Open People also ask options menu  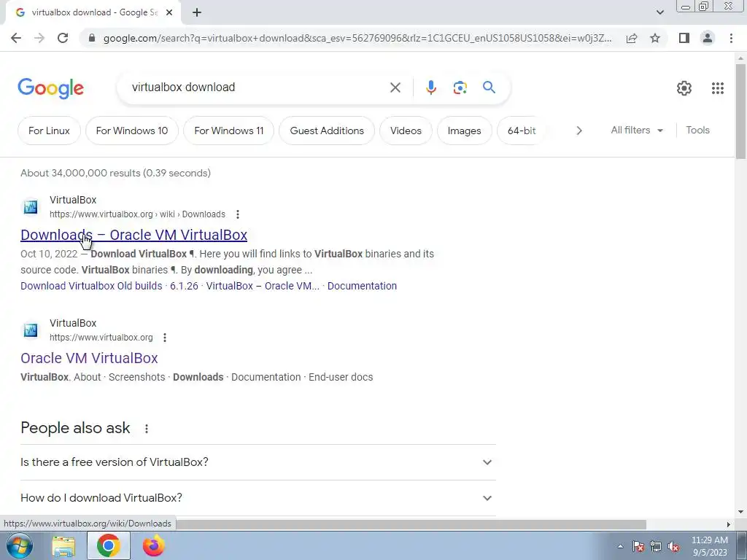(x=147, y=429)
